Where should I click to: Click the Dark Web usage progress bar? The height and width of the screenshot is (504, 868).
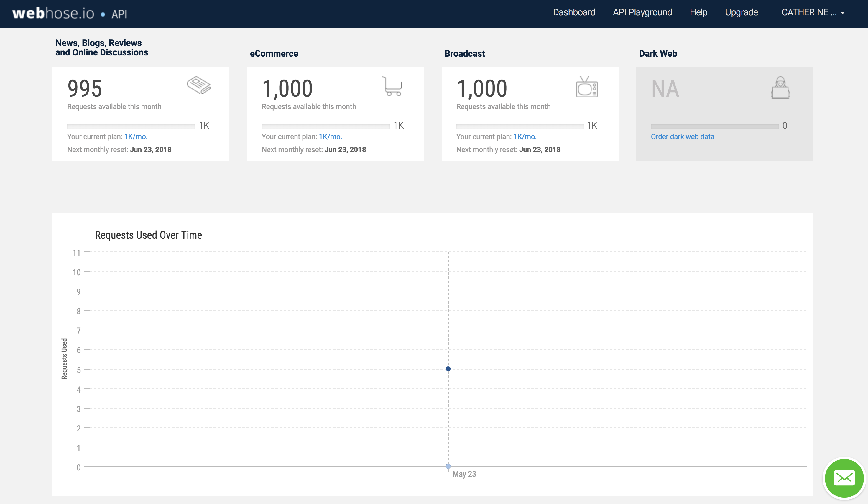tap(714, 126)
